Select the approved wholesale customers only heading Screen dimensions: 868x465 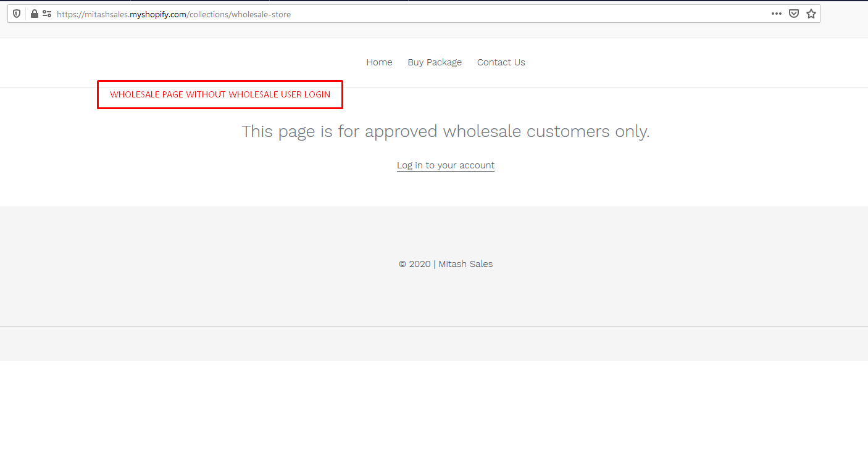pos(445,131)
